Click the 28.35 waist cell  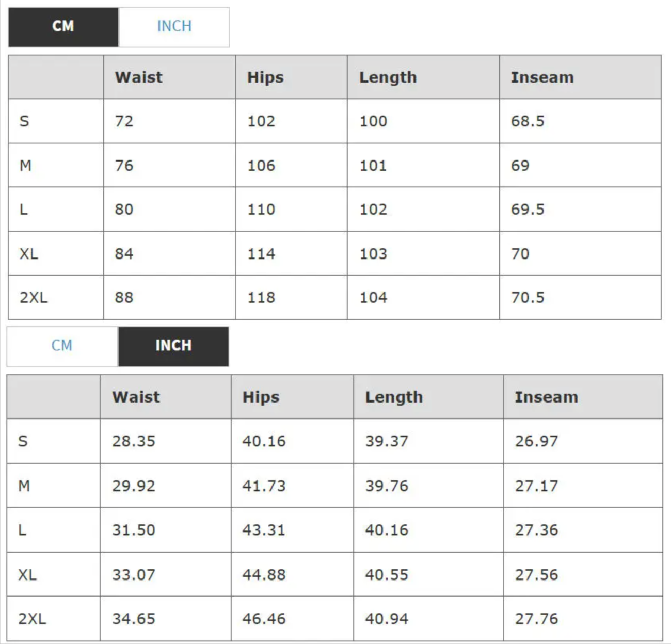[134, 441]
